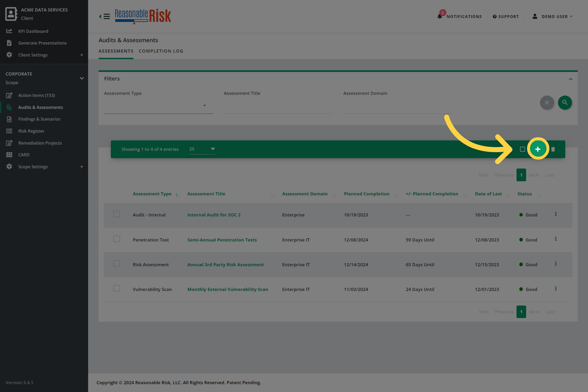The width and height of the screenshot is (588, 392).
Task: Sort by Planned Completion column arrows
Action: [x=396, y=195]
